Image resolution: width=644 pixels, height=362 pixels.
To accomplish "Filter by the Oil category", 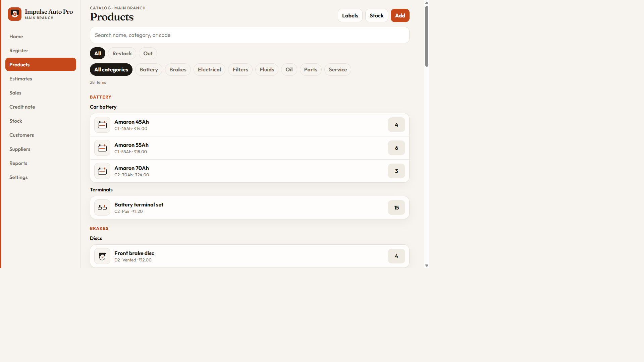I will tap(289, 69).
